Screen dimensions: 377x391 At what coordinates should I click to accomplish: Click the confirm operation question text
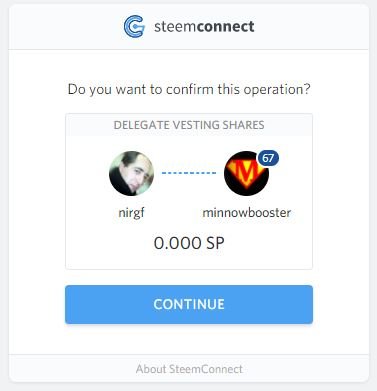(x=189, y=90)
